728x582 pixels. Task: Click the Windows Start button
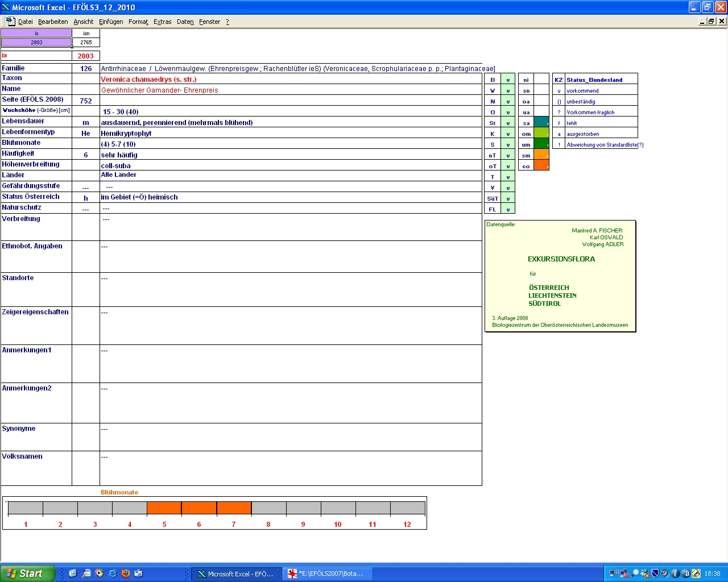pyautogui.click(x=28, y=573)
